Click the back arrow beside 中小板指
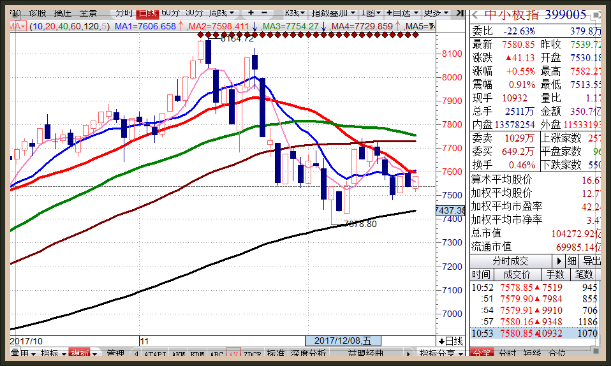Viewport: 611px width, 366px height. coord(475,16)
